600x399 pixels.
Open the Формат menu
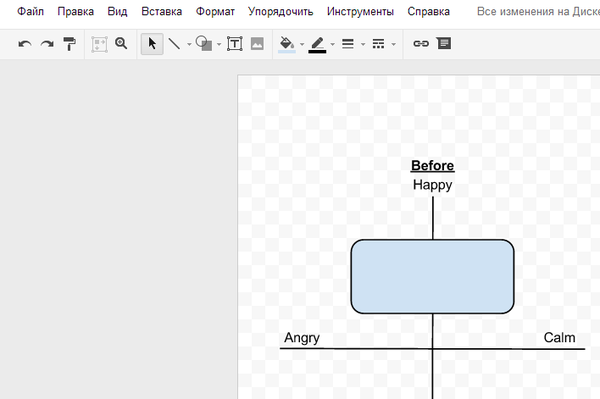[x=215, y=12]
